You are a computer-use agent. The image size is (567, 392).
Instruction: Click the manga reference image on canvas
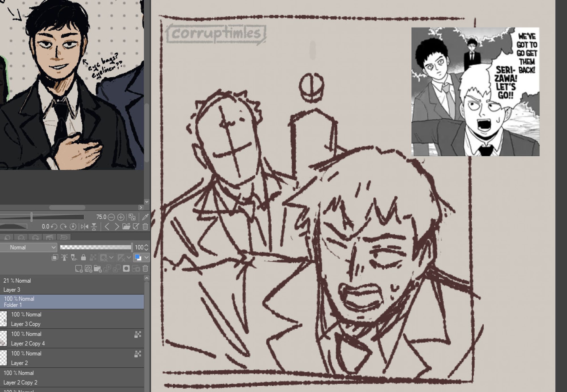pos(475,91)
